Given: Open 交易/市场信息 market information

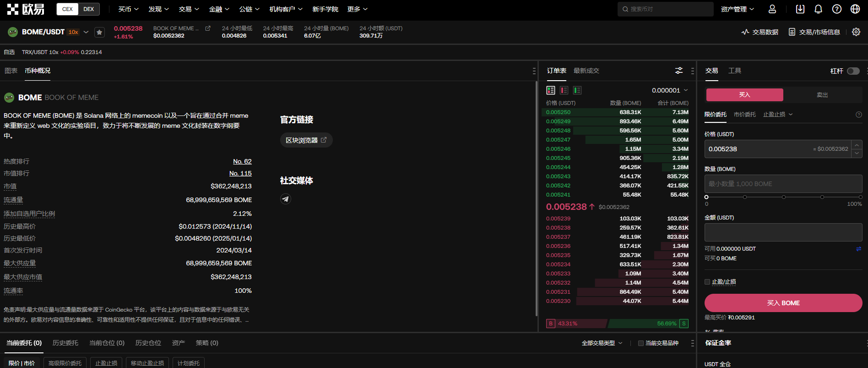Looking at the screenshot, I should (814, 32).
